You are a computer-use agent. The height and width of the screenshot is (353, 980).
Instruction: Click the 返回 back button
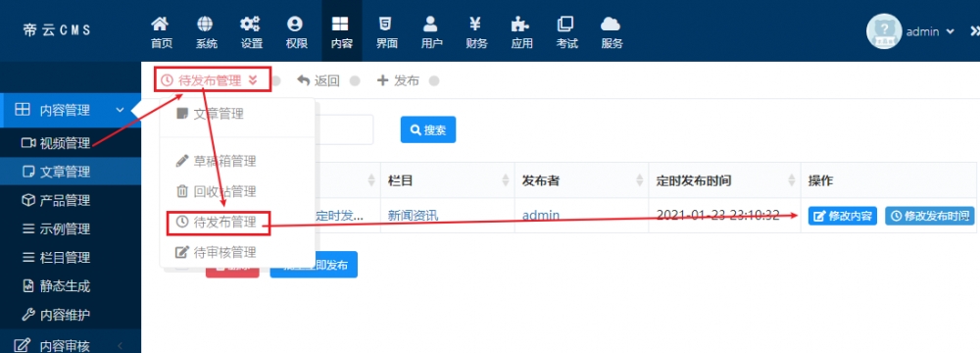(318, 80)
